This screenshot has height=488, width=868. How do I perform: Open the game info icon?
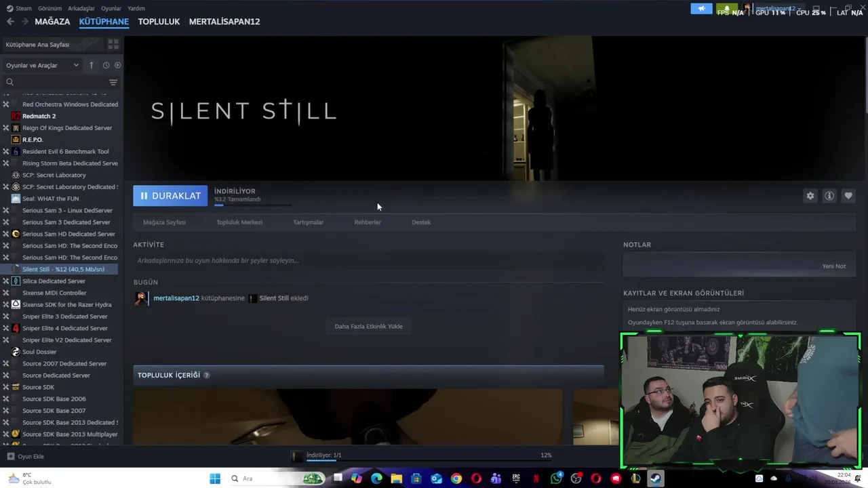(829, 196)
